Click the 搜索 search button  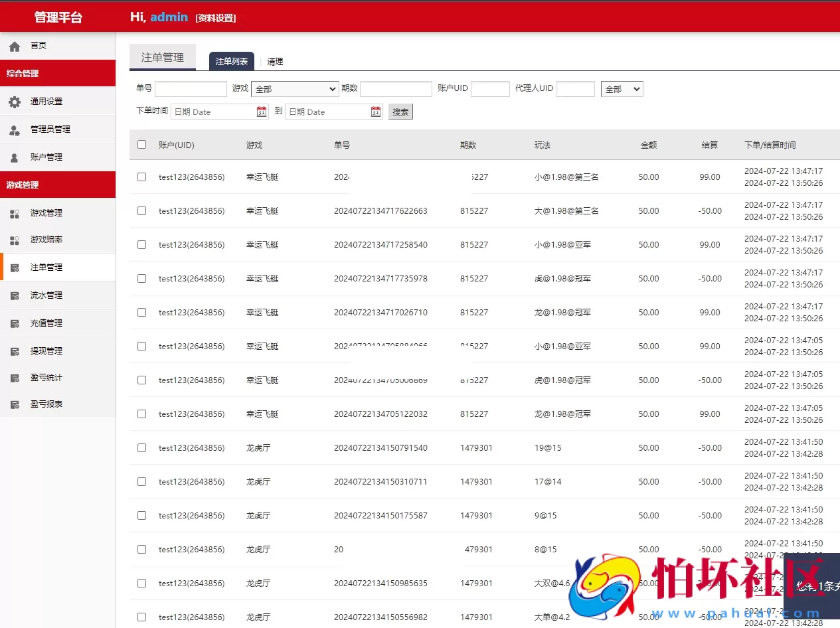(400, 111)
